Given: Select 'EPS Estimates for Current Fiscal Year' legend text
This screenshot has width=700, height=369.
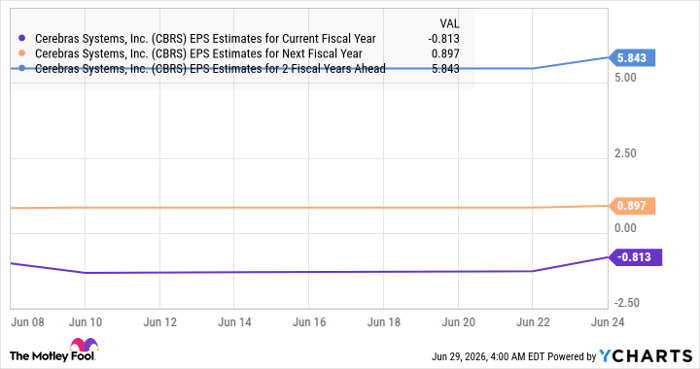Looking at the screenshot, I should [283, 39].
